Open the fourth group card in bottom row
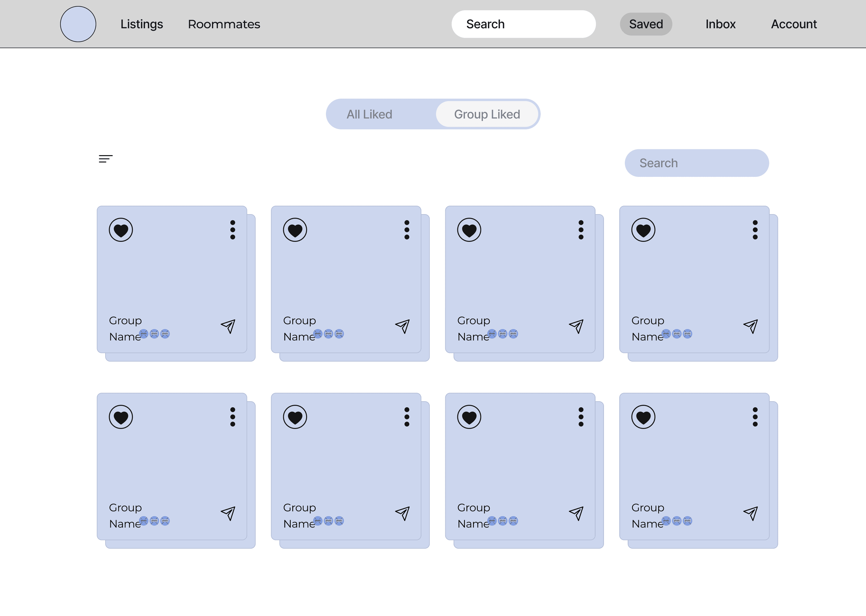 click(x=694, y=467)
